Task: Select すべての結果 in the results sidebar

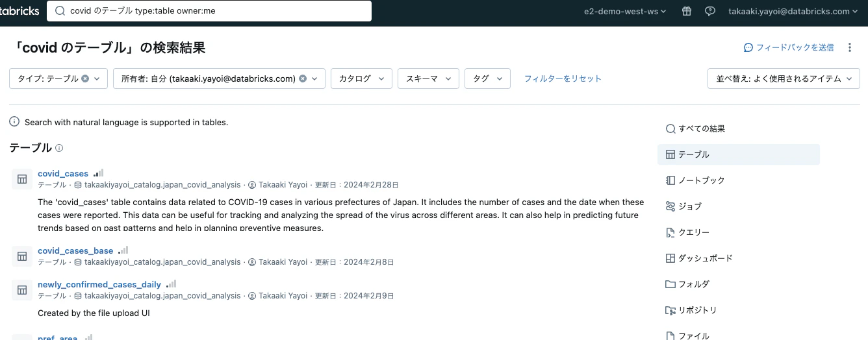Action: pos(739,128)
